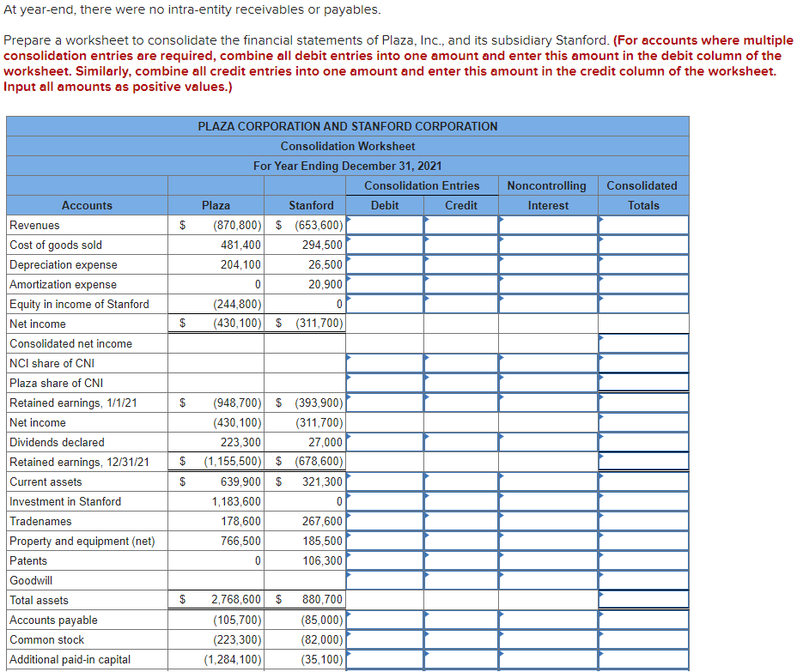Image resolution: width=797 pixels, height=672 pixels.
Task: Click Plaza share of CNI Consolidated Totals cell
Action: (x=643, y=383)
